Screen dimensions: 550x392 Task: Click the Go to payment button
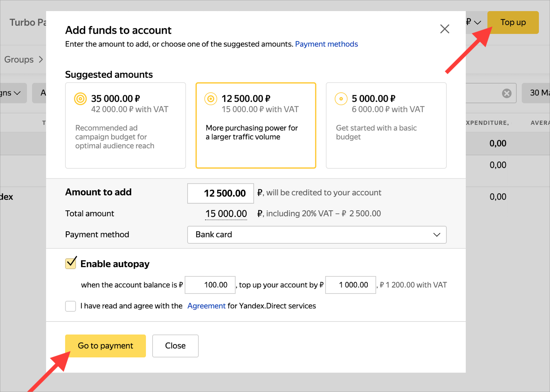pos(106,346)
